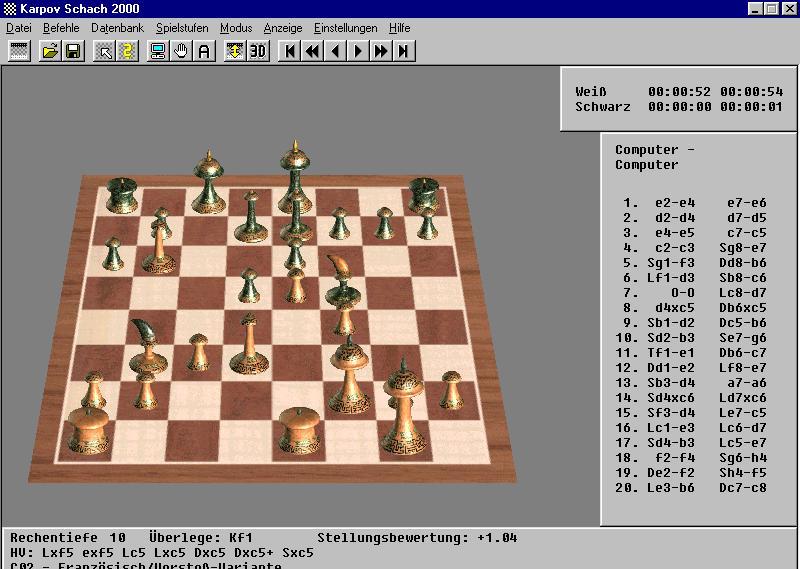Open a saved game with folder icon
The height and width of the screenshot is (569, 800).
click(x=50, y=51)
